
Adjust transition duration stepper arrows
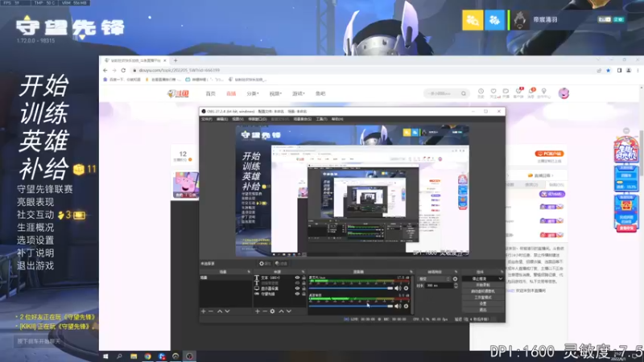(456, 286)
